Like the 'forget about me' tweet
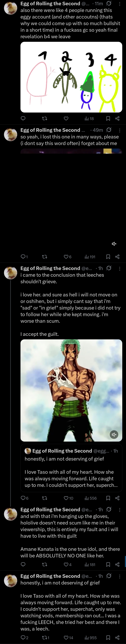The image size is (126, 644). (66, 257)
